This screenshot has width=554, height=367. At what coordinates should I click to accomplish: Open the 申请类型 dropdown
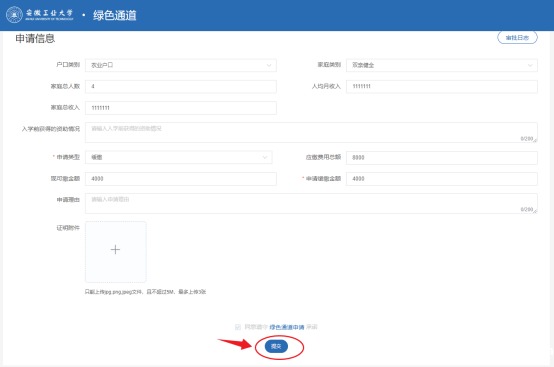point(178,157)
